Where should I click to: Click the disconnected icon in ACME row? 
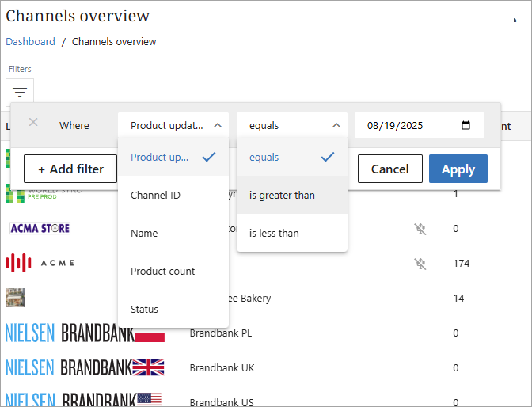click(420, 263)
